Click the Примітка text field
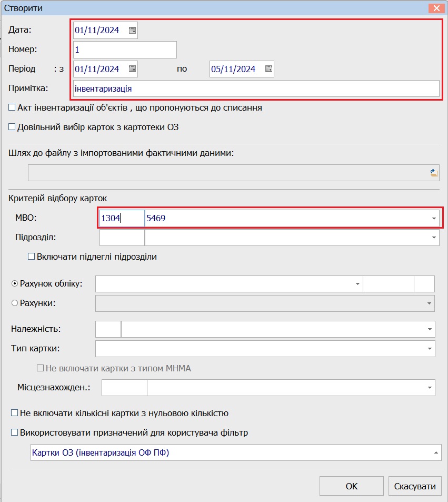The width and height of the screenshot is (448, 502). pyautogui.click(x=256, y=88)
